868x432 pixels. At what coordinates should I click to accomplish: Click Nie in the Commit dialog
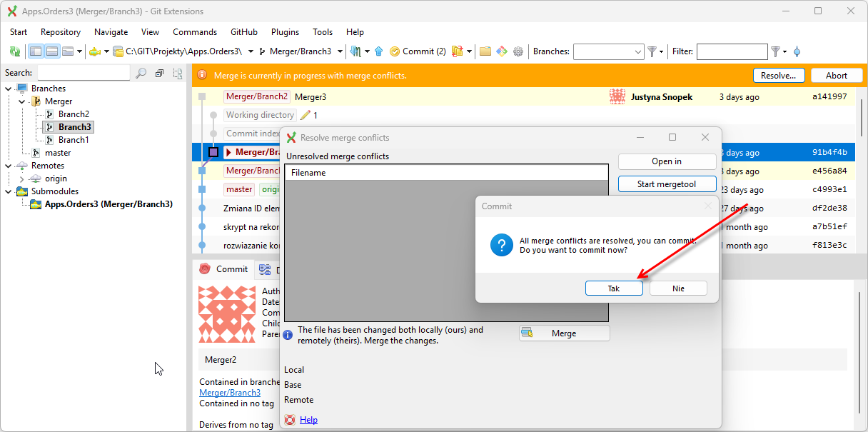(x=678, y=288)
